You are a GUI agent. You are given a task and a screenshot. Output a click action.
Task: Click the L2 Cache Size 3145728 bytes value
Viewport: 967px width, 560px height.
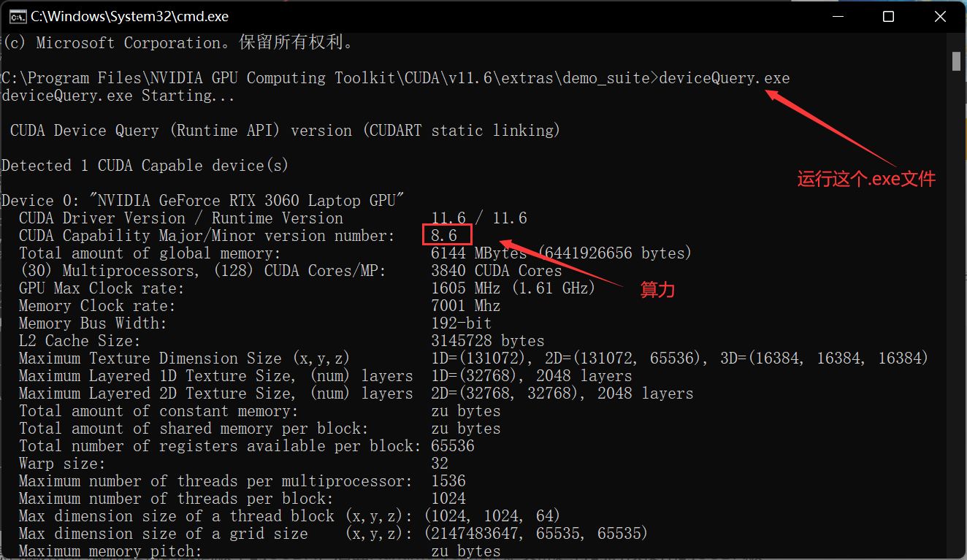(x=488, y=341)
